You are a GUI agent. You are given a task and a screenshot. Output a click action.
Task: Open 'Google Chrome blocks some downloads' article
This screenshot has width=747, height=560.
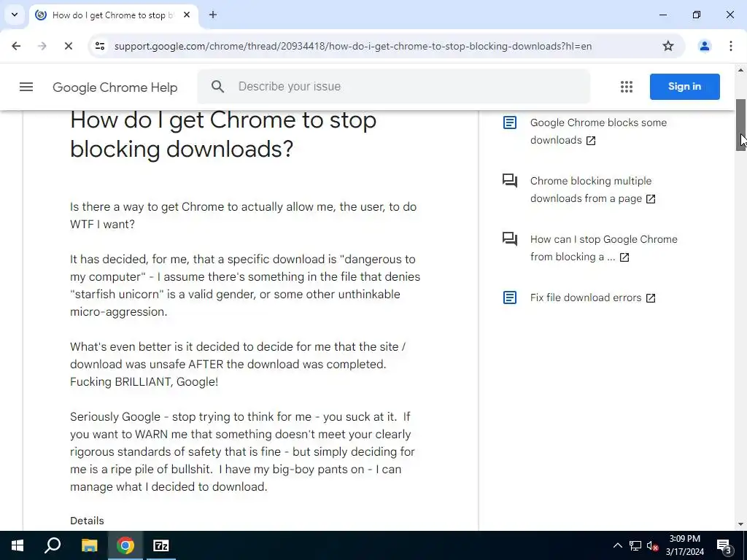[598, 131]
